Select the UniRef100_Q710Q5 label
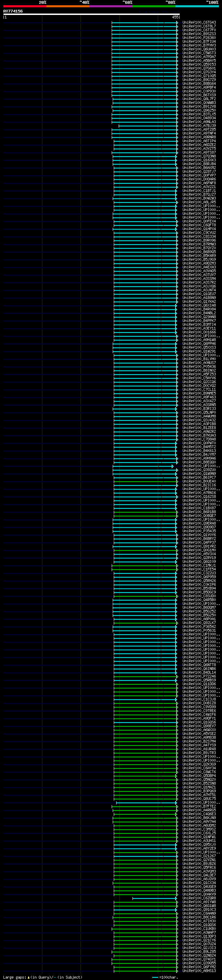 coord(199,76)
